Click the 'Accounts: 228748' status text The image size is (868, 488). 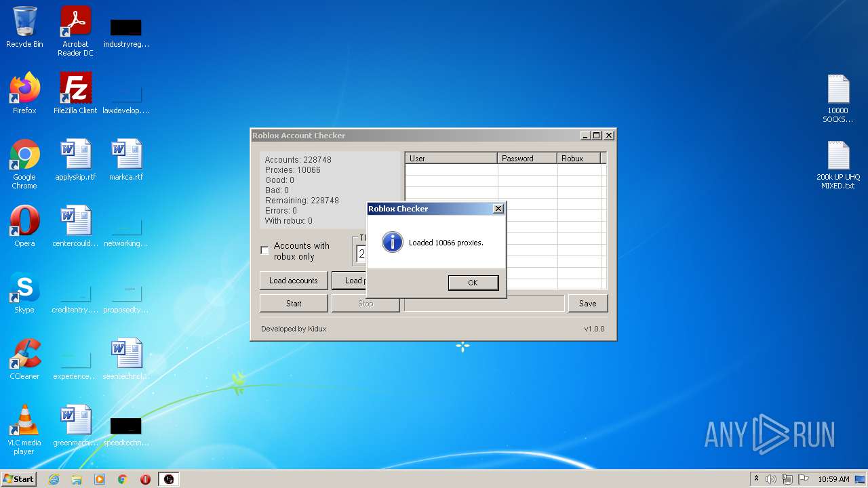[298, 160]
